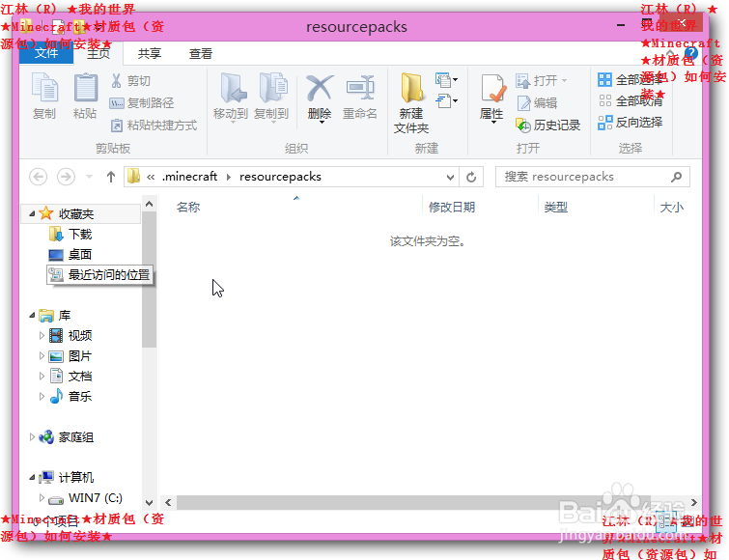Collapse the Computer tree node
Screen dimensions: 729x560
click(32, 477)
